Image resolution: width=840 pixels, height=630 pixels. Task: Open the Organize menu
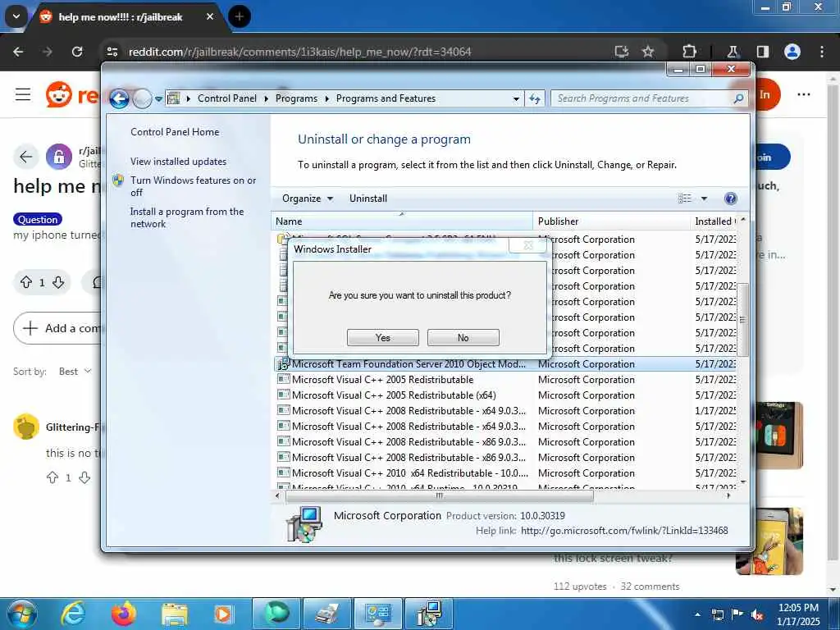tap(308, 199)
